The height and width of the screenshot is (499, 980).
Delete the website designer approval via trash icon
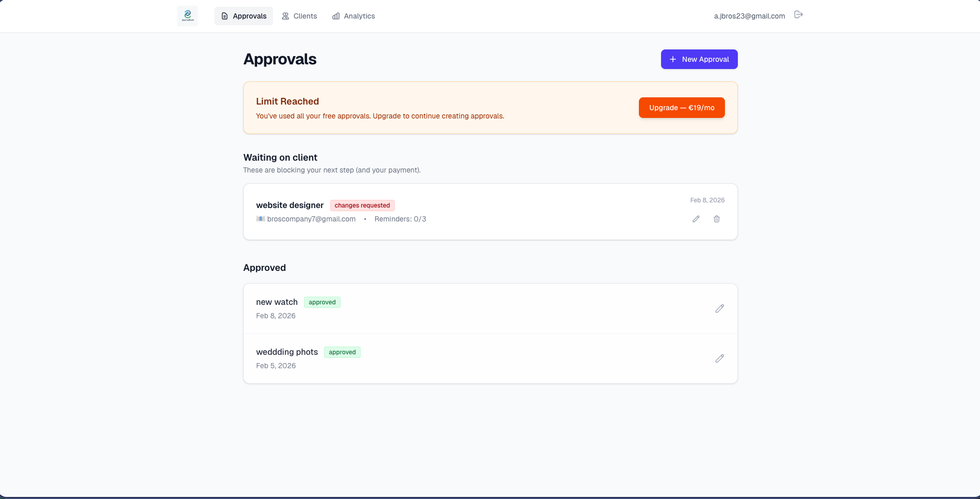[717, 219]
